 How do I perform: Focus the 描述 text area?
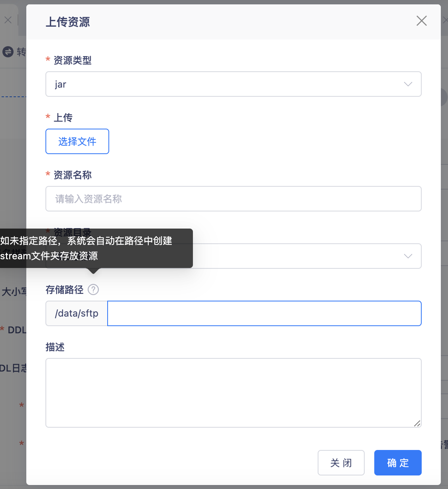tap(233, 393)
